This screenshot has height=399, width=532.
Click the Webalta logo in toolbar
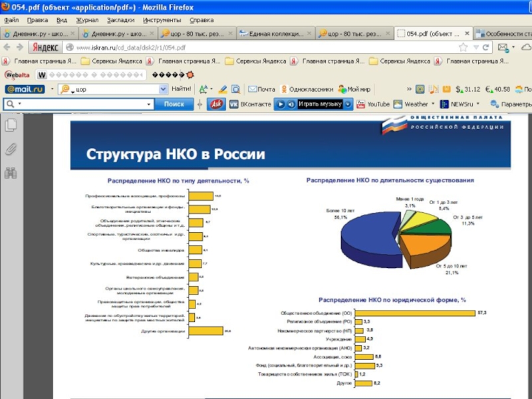click(x=17, y=74)
